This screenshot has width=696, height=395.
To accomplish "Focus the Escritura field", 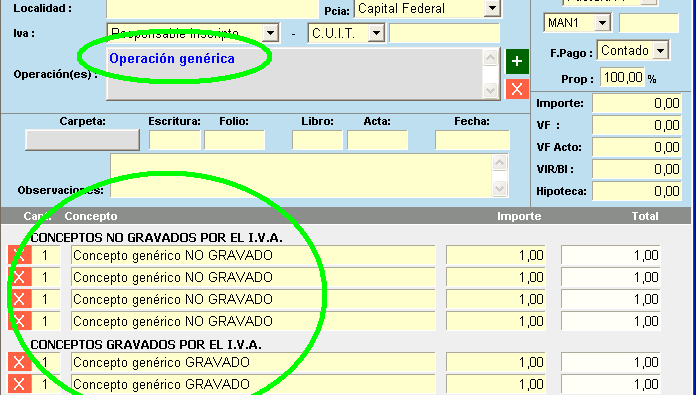I will (175, 140).
